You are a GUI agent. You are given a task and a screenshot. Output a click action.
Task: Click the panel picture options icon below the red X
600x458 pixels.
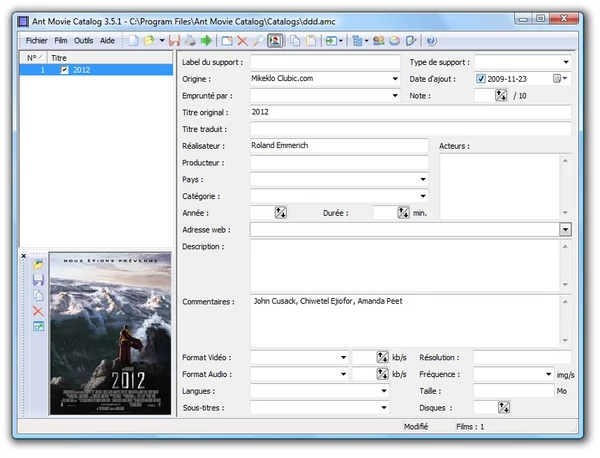point(38,326)
